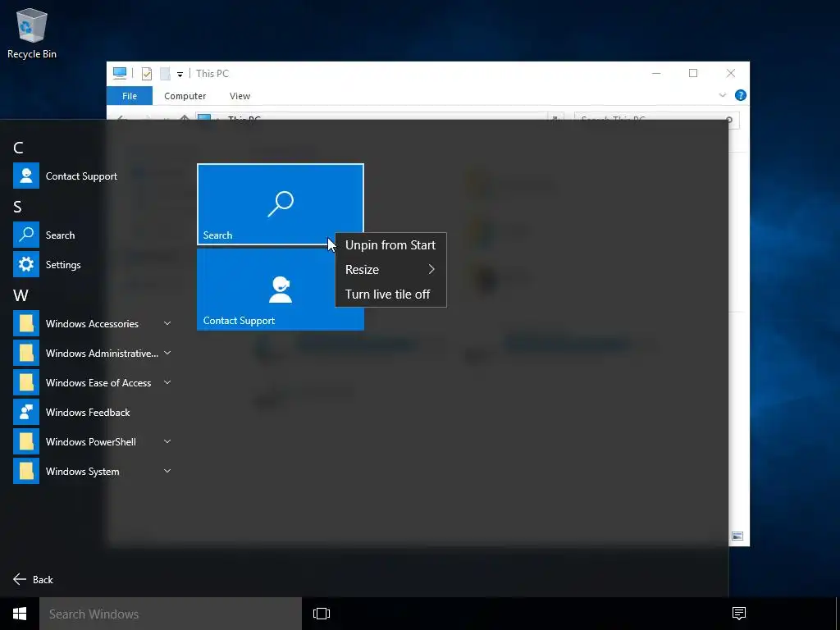Click the New folder quick access icon
The image size is (840, 630).
pos(166,73)
